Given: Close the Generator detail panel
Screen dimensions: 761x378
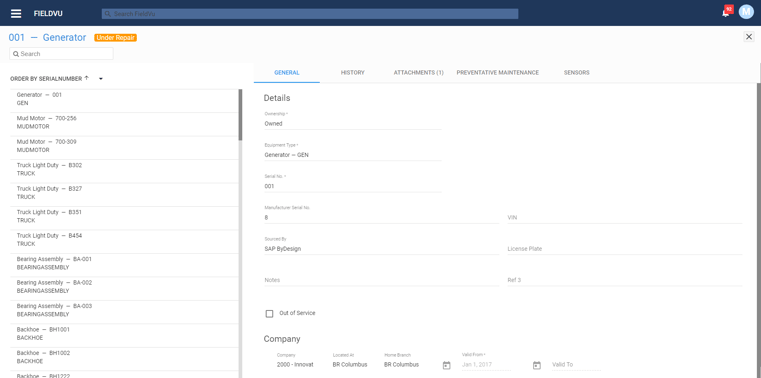Looking at the screenshot, I should tap(749, 37).
